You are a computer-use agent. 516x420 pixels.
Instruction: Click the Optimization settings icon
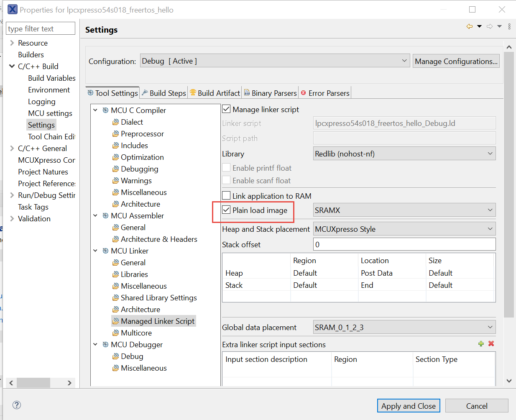pos(115,157)
